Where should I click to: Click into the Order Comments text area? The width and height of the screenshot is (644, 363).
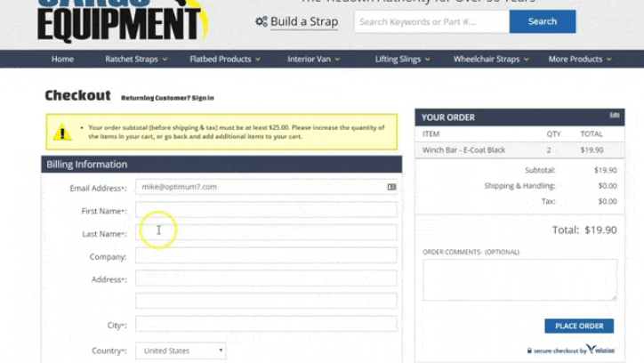coord(519,279)
